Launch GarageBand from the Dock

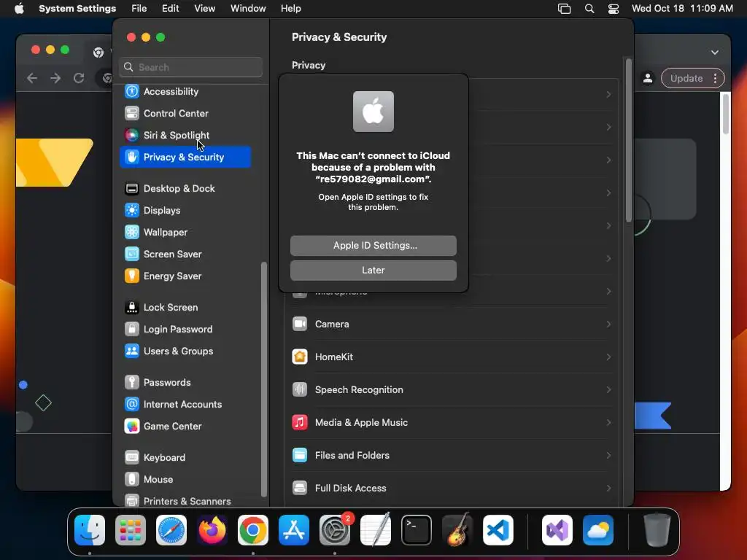(457, 530)
